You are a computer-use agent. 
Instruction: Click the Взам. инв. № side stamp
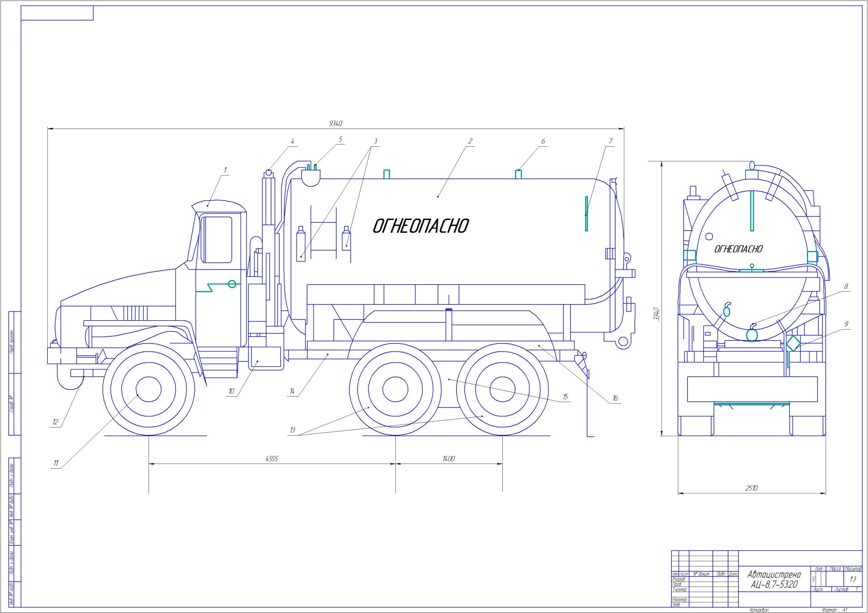12,532
